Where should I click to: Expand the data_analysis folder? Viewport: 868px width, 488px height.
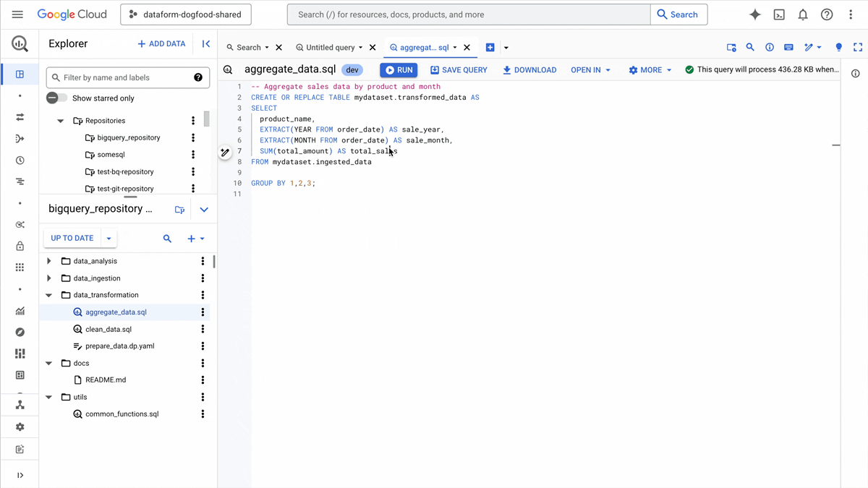[x=49, y=261]
